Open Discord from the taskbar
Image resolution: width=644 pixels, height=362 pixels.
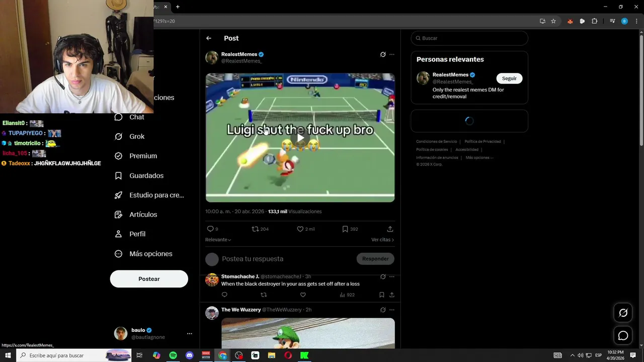189,355
